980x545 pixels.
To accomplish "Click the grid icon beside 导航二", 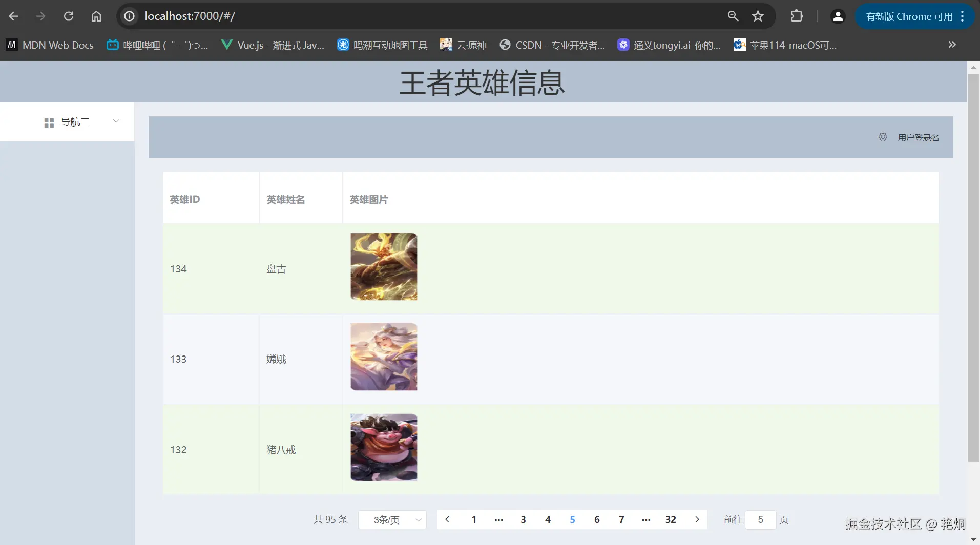I will (48, 122).
